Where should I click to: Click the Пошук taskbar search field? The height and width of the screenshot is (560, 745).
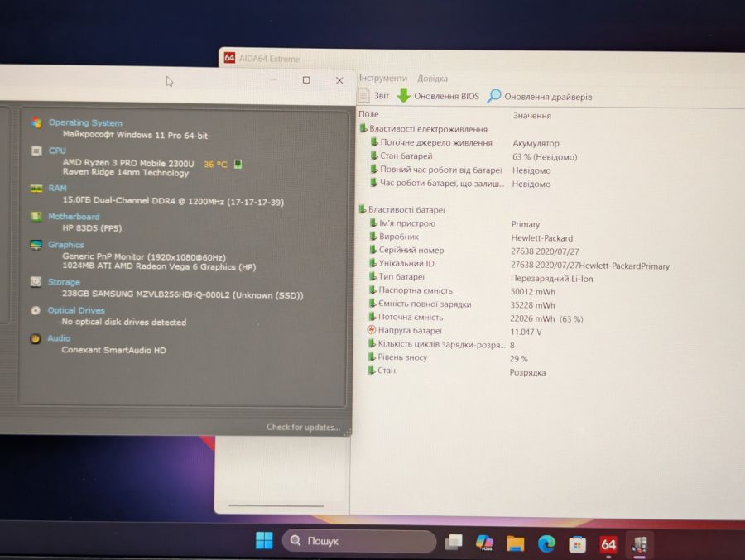click(x=359, y=540)
